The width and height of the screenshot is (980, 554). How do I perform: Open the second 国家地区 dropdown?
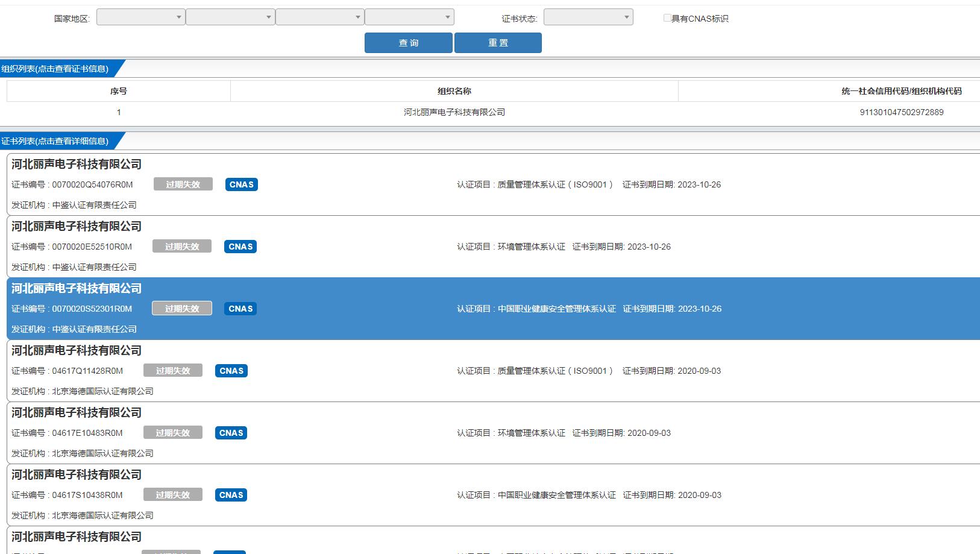coord(230,17)
